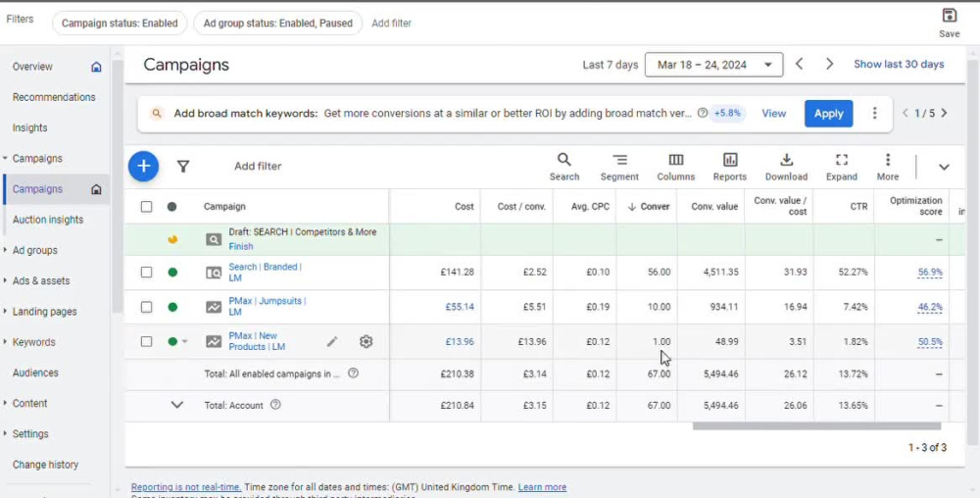Click the 50.5% optimization score link
980x498 pixels.
point(930,342)
